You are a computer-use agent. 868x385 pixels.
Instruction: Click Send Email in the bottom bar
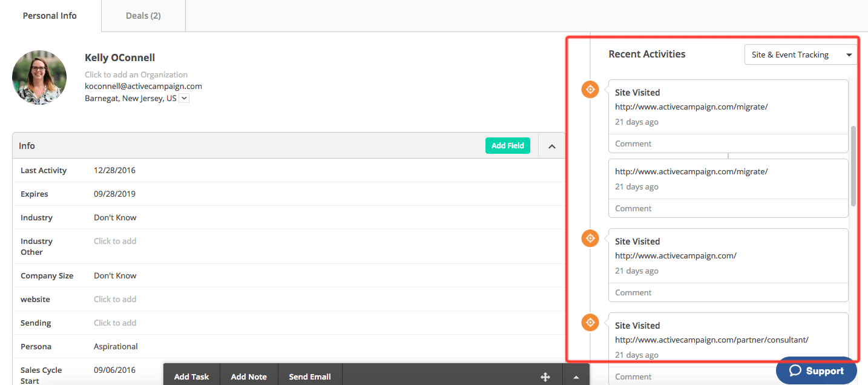coord(310,377)
